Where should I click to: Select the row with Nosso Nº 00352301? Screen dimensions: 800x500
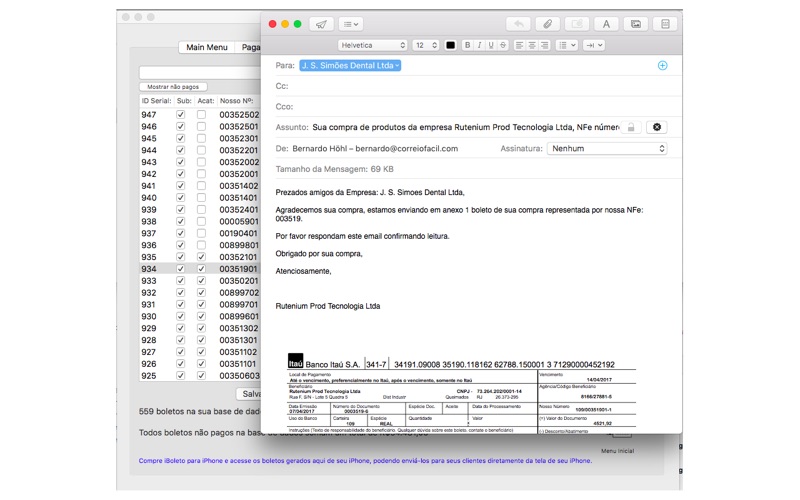coord(200,138)
